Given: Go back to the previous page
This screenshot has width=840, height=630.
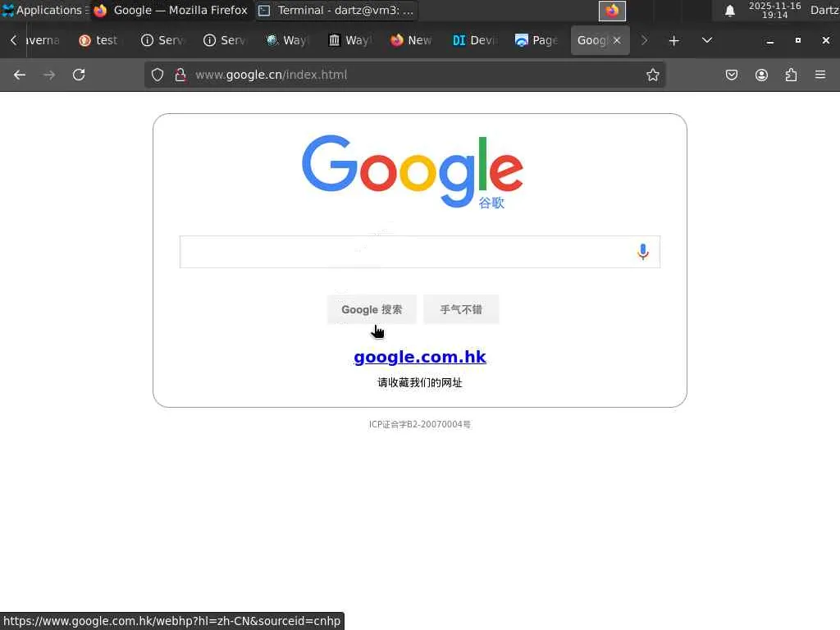Looking at the screenshot, I should (x=20, y=75).
